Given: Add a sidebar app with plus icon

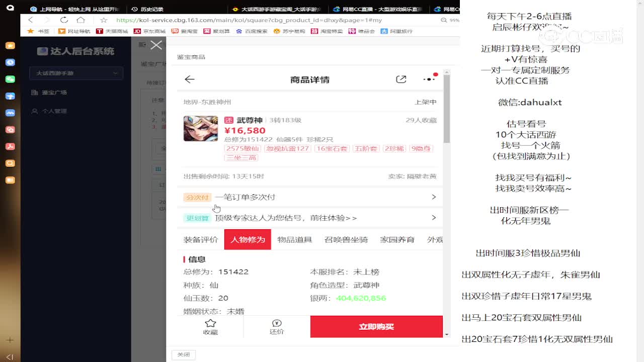Looking at the screenshot, I should pos(10,340).
